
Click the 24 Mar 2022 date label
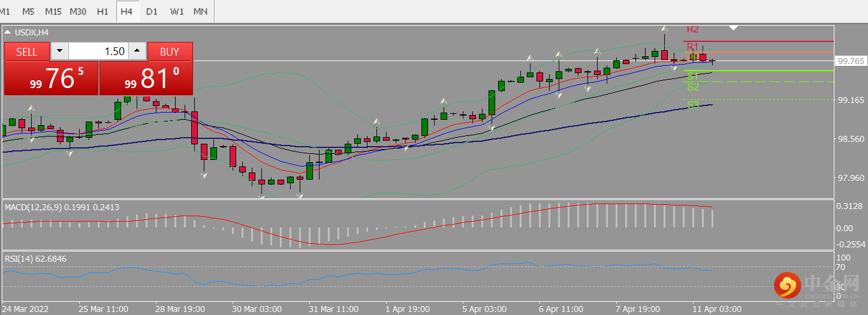point(26,309)
